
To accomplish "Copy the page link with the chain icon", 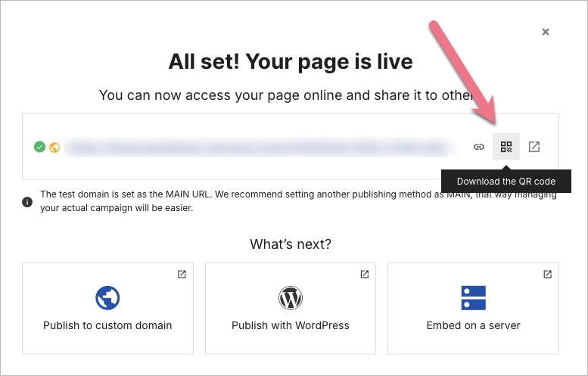I will coord(479,147).
